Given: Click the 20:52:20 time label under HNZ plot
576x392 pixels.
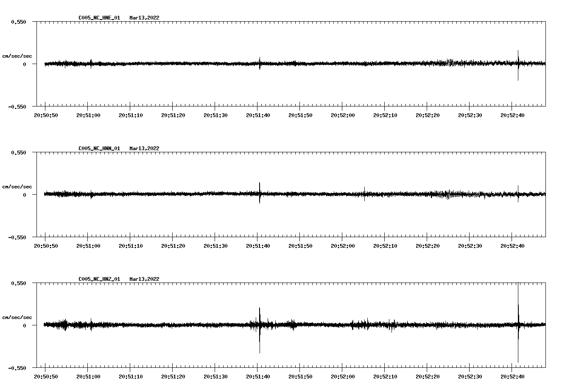Looking at the screenshot, I should point(428,377).
